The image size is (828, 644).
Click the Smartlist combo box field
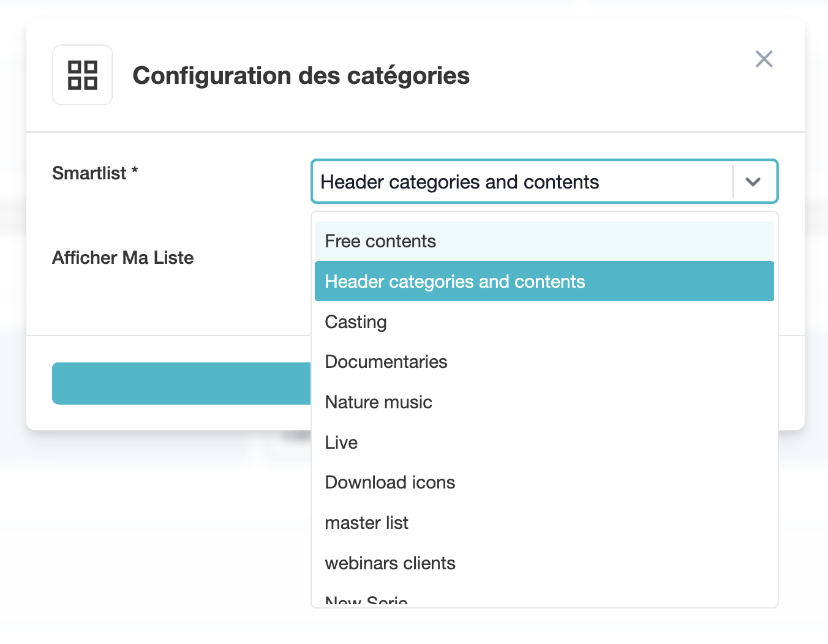(521, 182)
